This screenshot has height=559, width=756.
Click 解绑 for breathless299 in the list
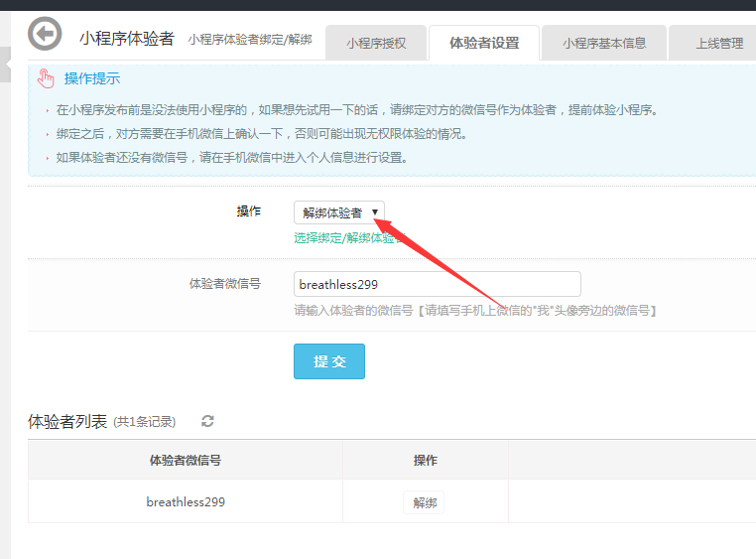coord(425,502)
